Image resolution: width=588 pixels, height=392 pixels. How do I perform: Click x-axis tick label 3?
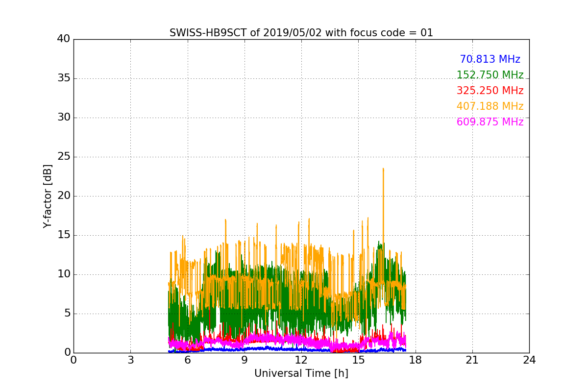[x=130, y=360]
